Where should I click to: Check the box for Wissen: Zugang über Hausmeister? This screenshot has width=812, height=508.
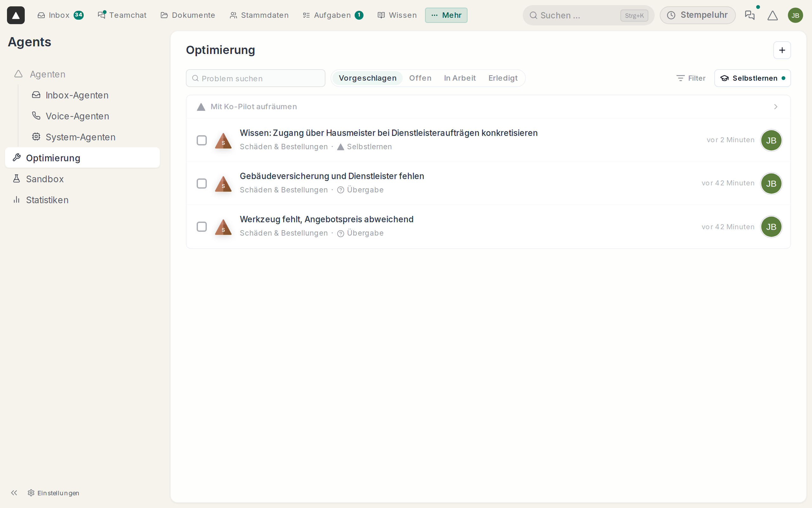[x=202, y=140]
